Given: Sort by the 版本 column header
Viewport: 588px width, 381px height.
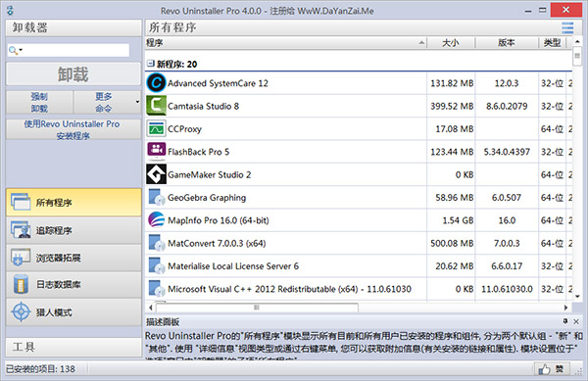Looking at the screenshot, I should click(x=507, y=43).
